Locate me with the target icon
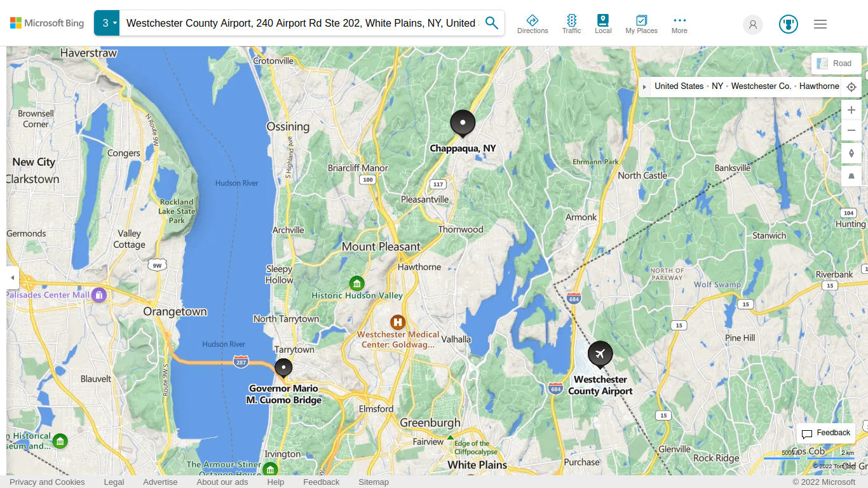This screenshot has height=488, width=868. coord(851,87)
